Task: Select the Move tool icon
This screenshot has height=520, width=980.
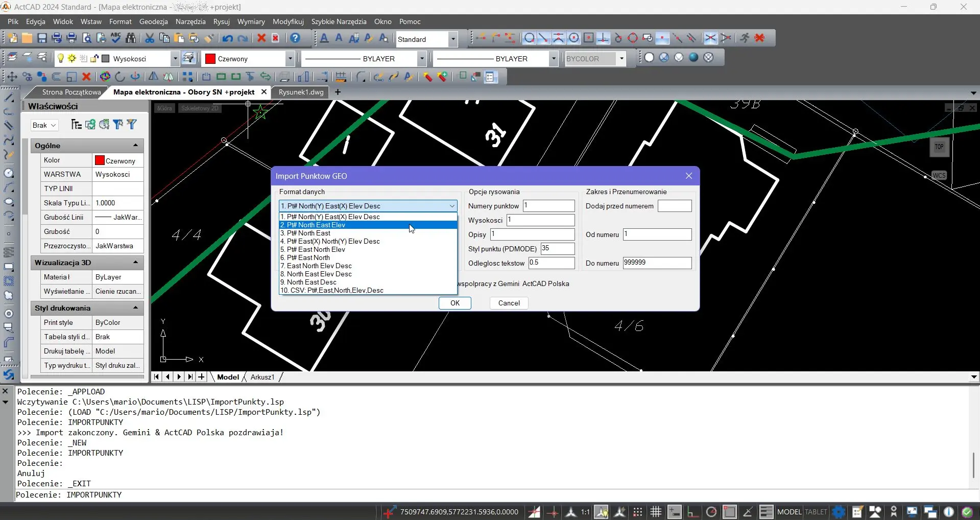Action: point(11,77)
